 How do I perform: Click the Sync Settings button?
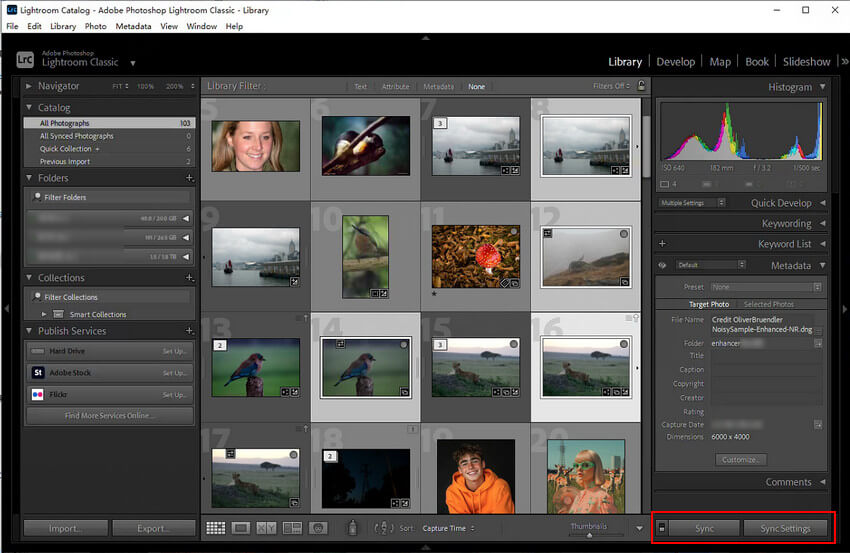coord(785,528)
